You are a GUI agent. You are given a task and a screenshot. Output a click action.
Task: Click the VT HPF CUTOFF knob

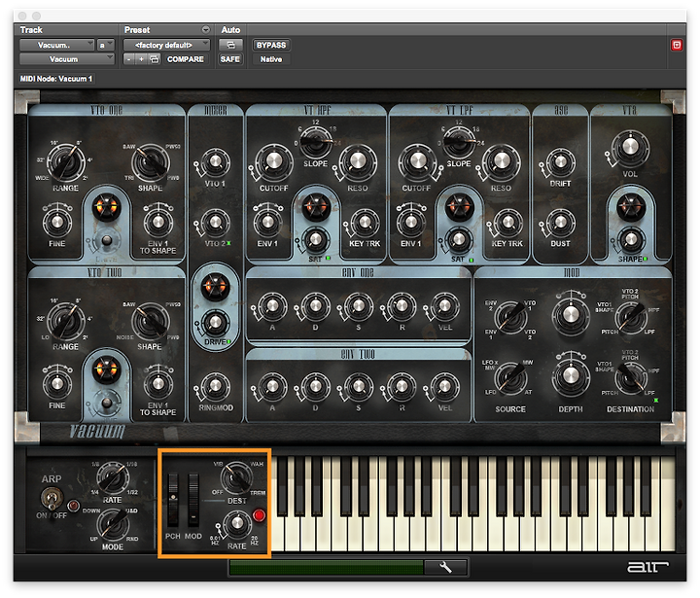point(273,161)
